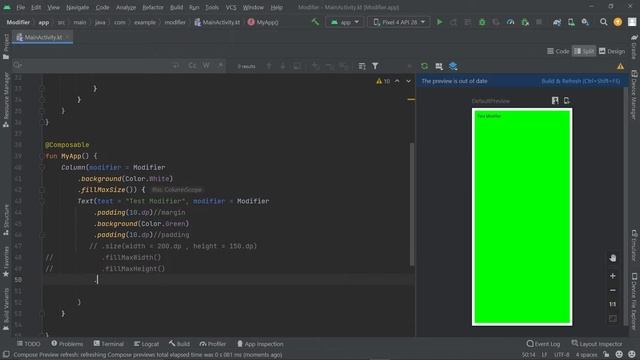Viewport: 640px width, 360px height.
Task: Click the green preview refresh icon
Action: (424, 66)
